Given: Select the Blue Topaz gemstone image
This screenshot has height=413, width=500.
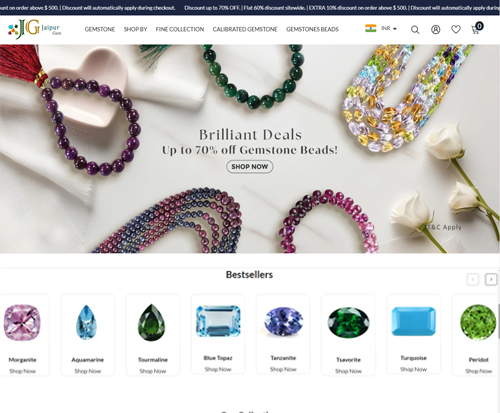Looking at the screenshot, I should click(x=218, y=321).
